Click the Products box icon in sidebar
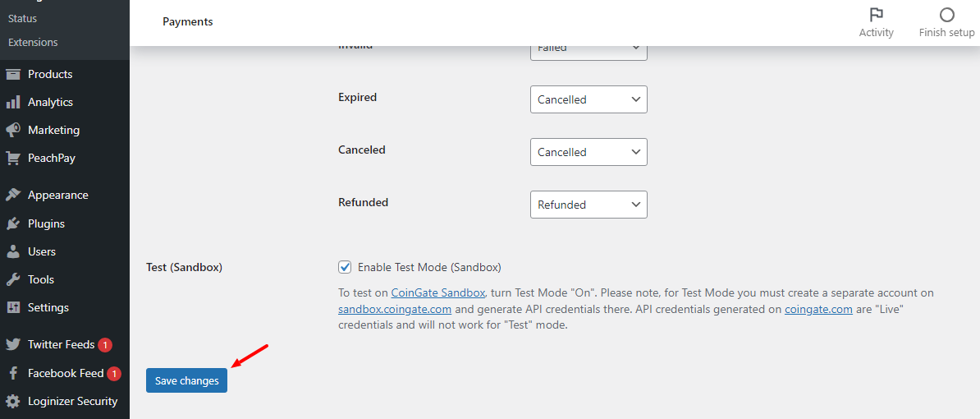The image size is (980, 419). (13, 74)
